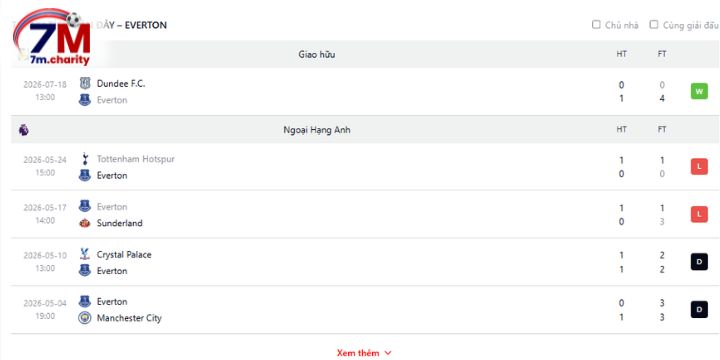Screen dimensions: 720x360
Task: Click Everton name in the Dundee F.C. match
Action: (x=112, y=100)
